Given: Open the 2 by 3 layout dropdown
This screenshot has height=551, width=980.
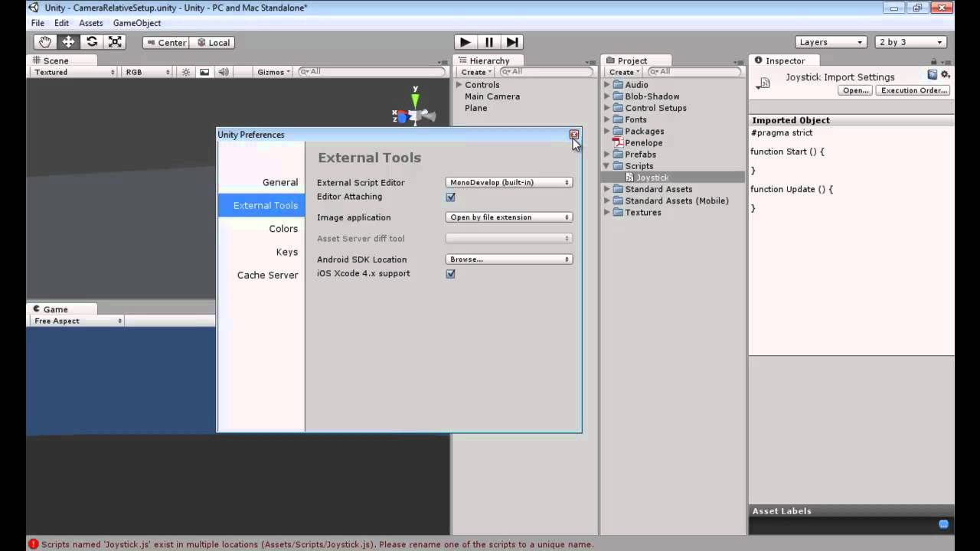Looking at the screenshot, I should point(912,42).
